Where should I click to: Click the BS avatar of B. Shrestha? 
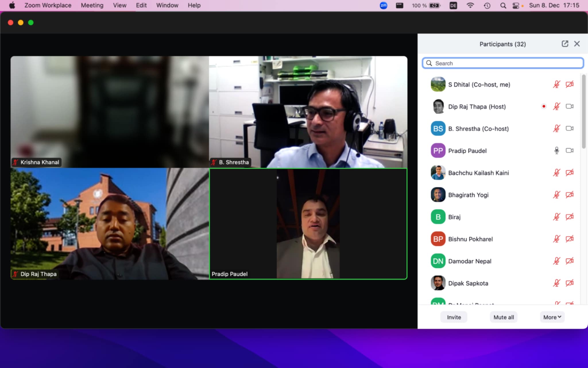pos(438,129)
